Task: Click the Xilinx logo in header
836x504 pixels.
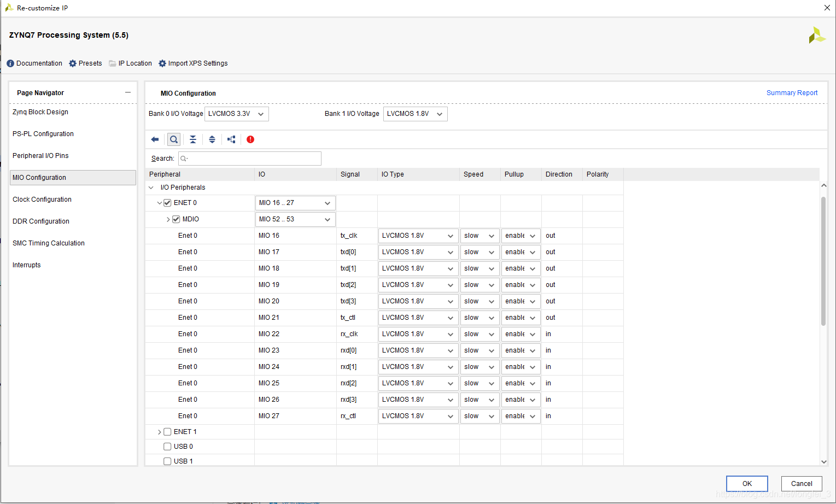Action: 817,36
